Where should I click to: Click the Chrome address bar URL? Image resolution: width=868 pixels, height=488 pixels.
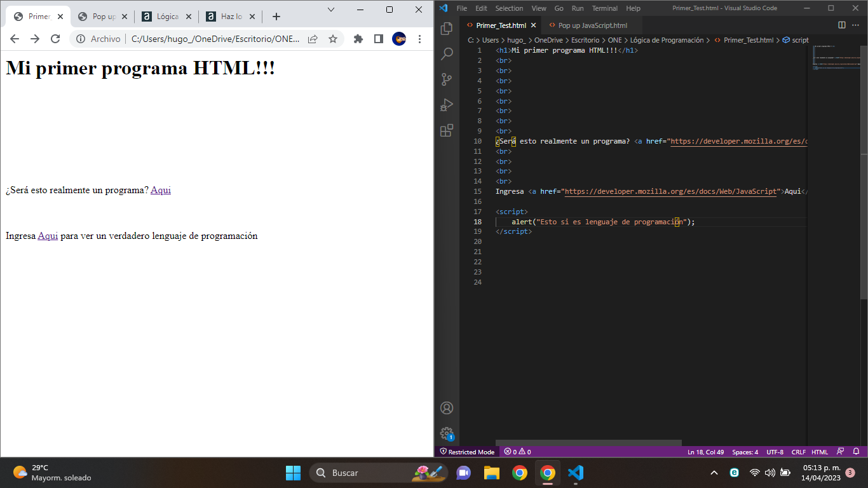[x=215, y=39]
